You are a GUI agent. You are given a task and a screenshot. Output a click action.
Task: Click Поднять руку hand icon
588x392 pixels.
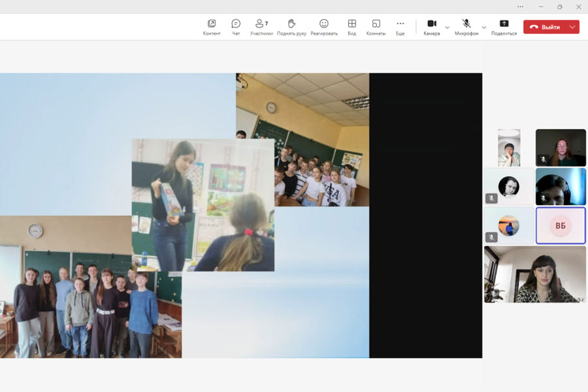click(291, 27)
